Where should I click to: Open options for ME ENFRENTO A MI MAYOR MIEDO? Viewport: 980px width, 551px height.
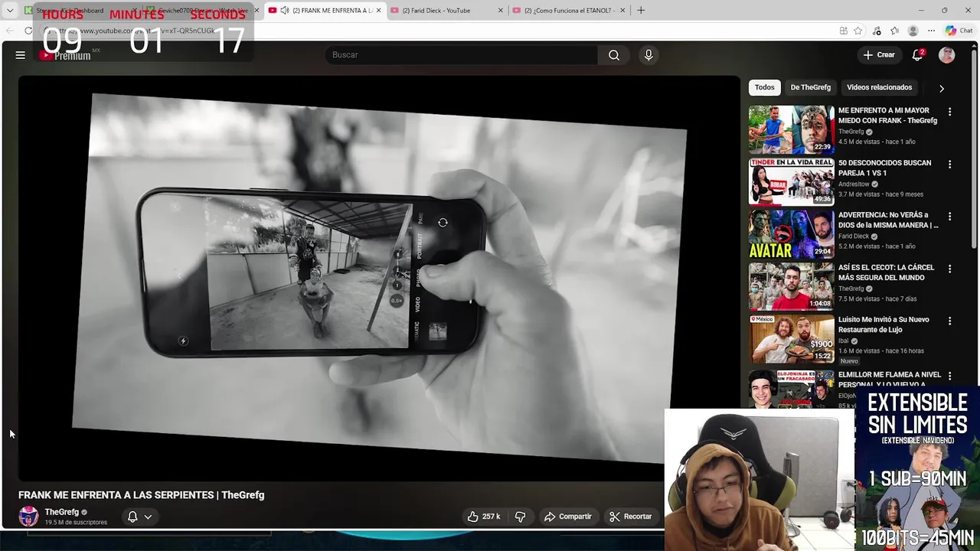(949, 112)
